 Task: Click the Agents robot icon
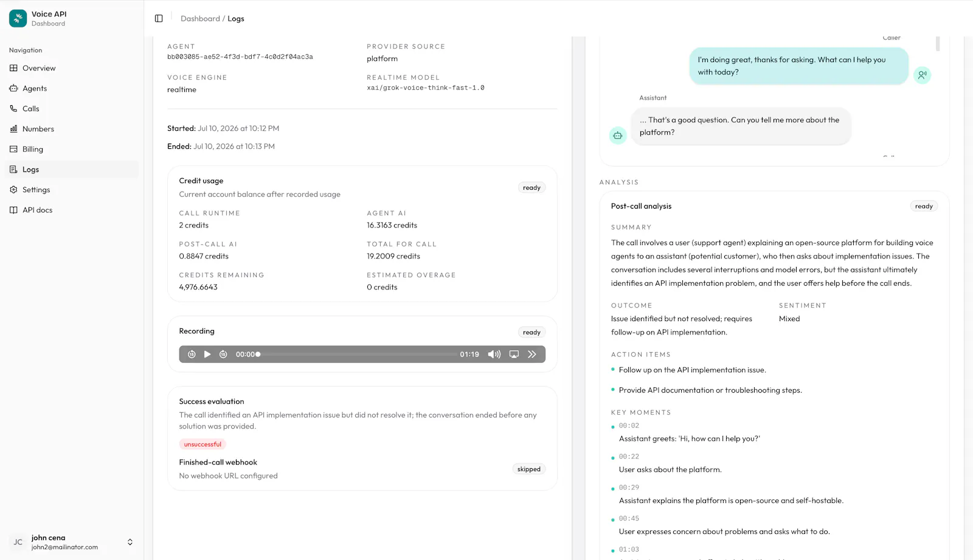pos(13,88)
